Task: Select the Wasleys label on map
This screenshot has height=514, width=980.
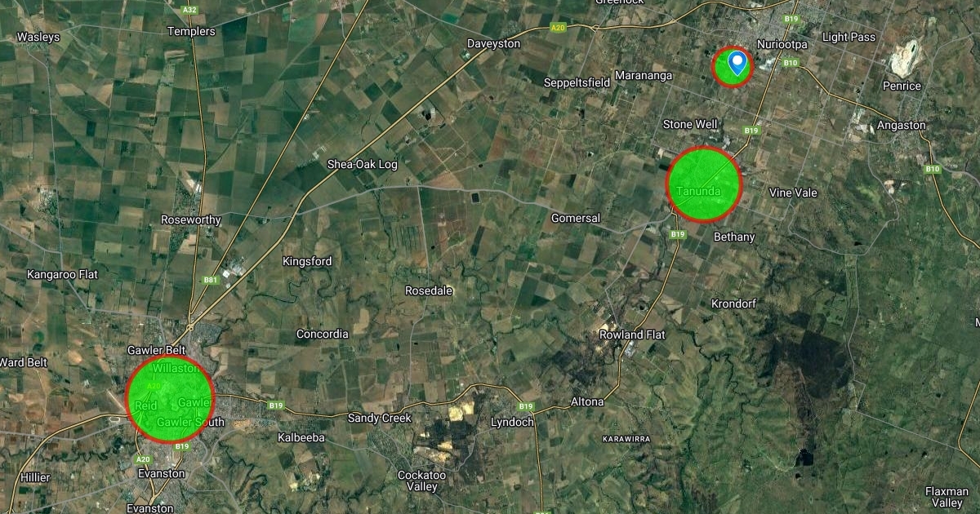Action: point(38,37)
